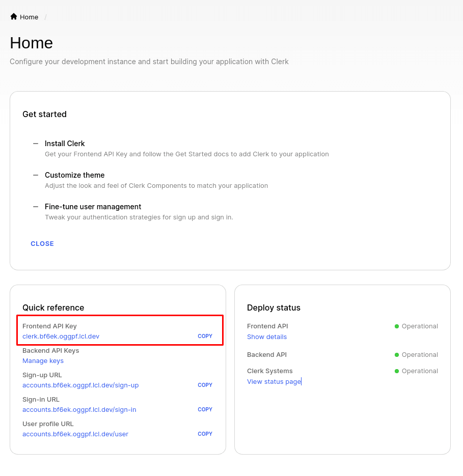Open the Install Clerk step
The height and width of the screenshot is (476, 463).
point(65,143)
